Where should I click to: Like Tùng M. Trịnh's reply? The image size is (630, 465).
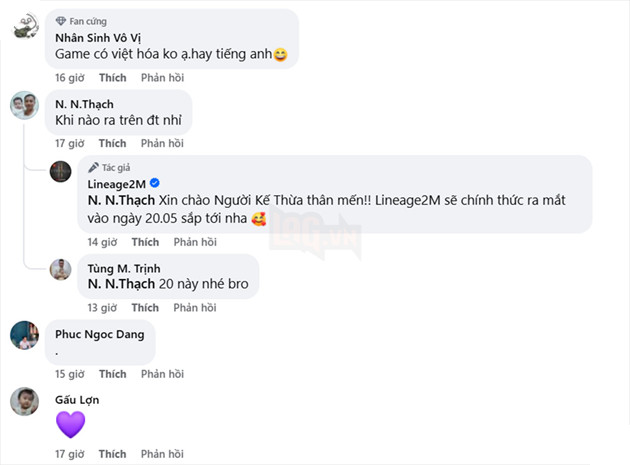(145, 308)
